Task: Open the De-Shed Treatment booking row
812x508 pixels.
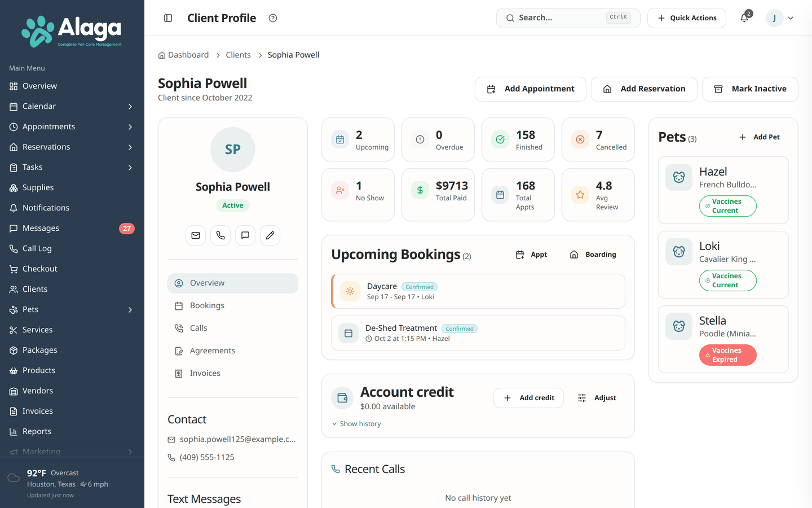Action: (478, 333)
